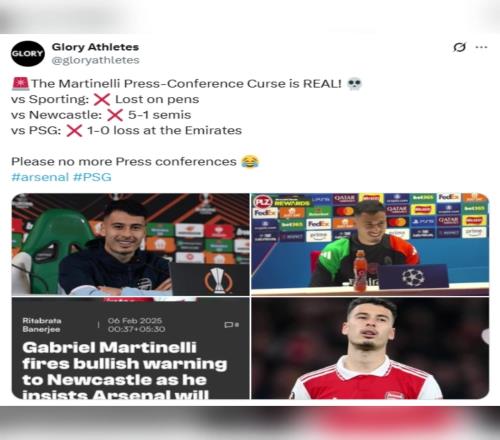Click the siren emoji in tweet

coord(20,83)
